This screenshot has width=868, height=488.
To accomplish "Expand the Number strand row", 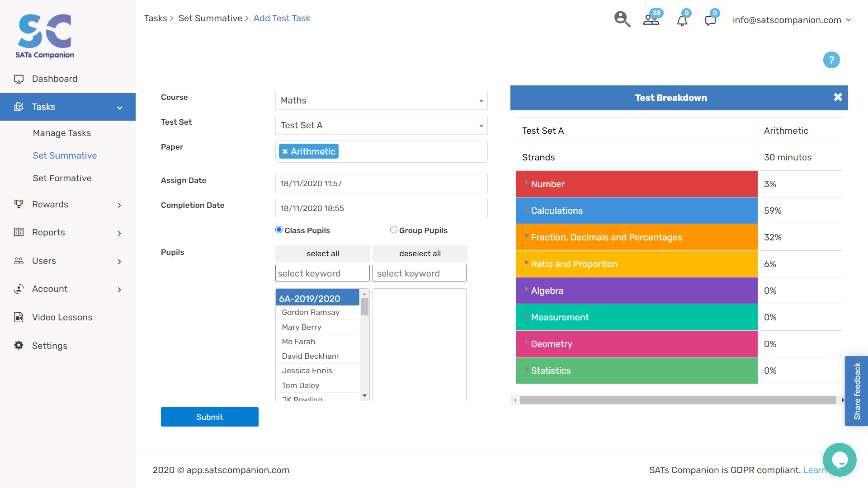I will point(637,184).
